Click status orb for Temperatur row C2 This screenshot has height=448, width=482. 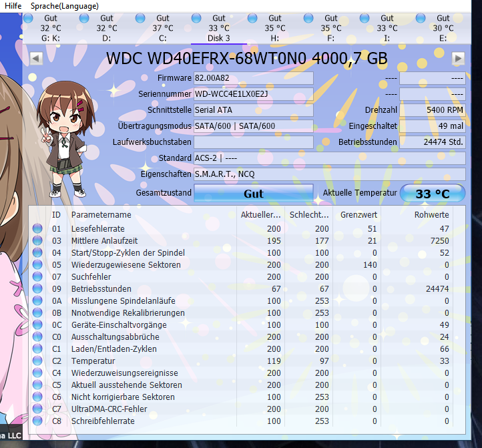[37, 361]
